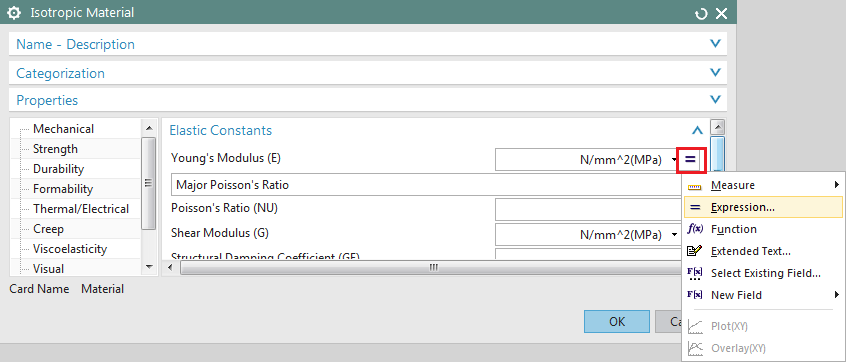Image resolution: width=846 pixels, height=362 pixels.
Task: Click the Material text next to Card Name
Action: (x=103, y=289)
